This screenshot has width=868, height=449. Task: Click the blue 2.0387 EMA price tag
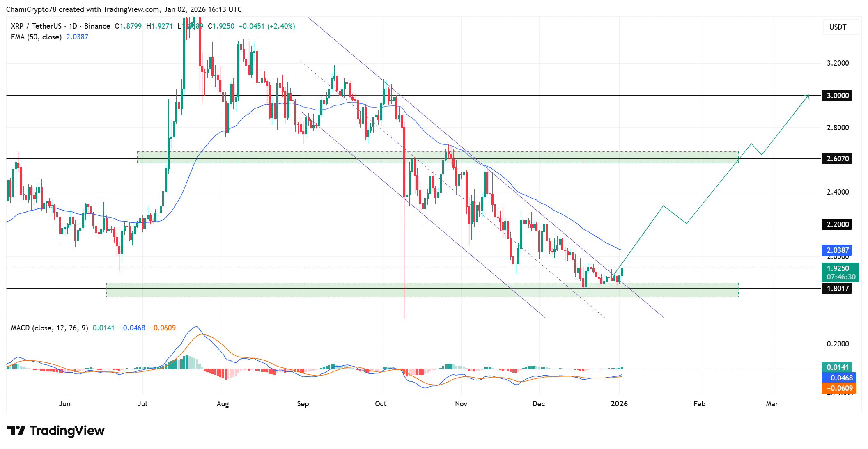[837, 250]
